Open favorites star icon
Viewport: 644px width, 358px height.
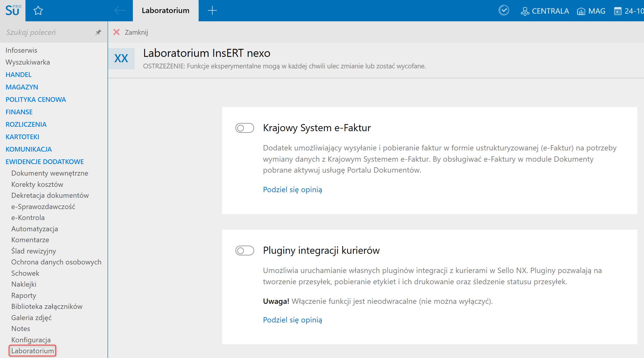click(38, 11)
